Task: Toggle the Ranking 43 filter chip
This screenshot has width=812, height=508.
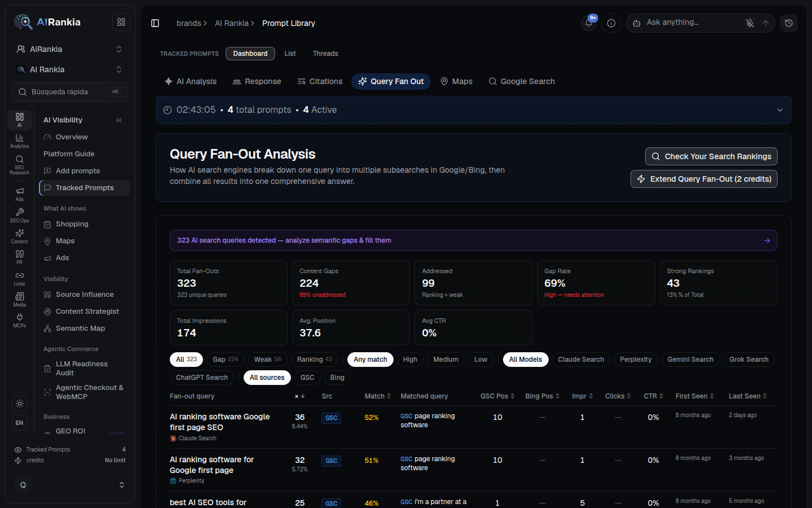Action: [315, 360]
